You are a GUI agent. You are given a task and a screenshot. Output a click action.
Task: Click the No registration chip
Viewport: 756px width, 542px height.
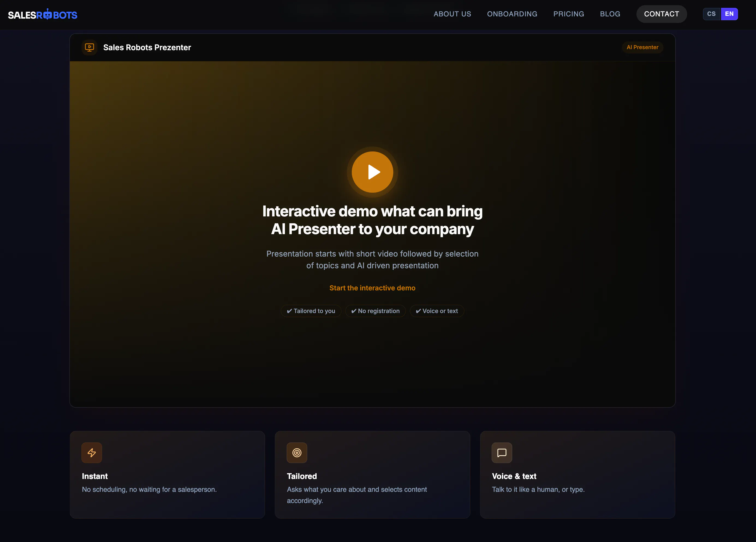pyautogui.click(x=375, y=311)
